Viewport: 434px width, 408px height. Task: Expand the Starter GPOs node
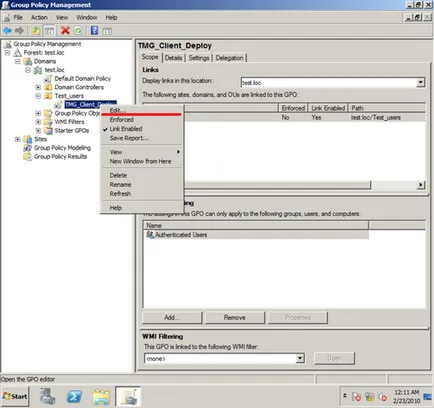click(38, 131)
